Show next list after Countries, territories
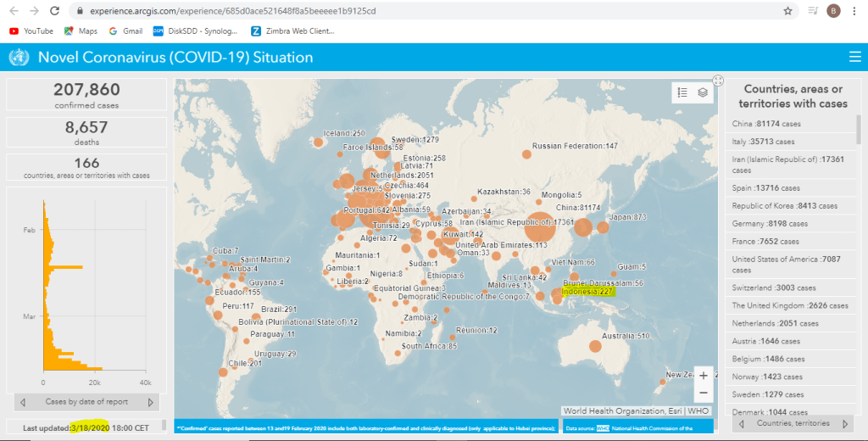868x441 pixels. click(x=844, y=423)
